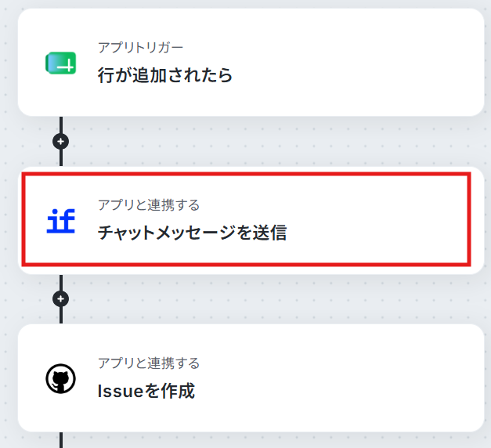Viewport: 491px width, 448px height.
Task: Open the '行が追加されたら' trigger card
Action: pos(251,63)
